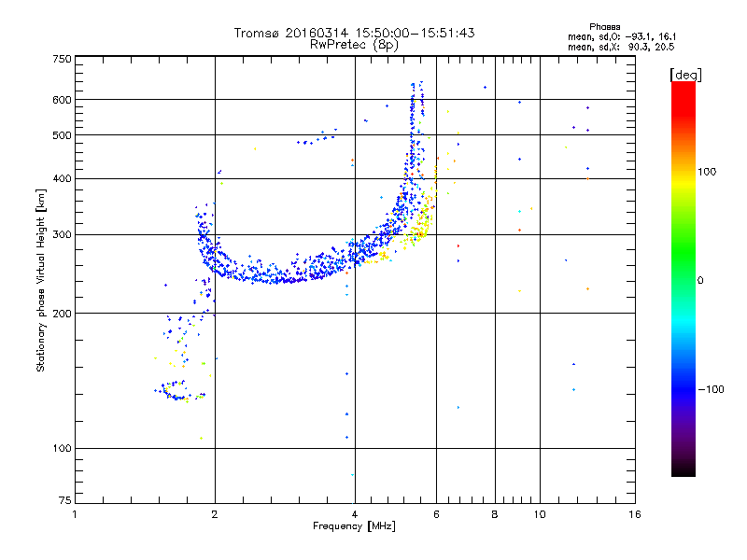Click the colorbar tick label '100'
Screen dimensions: 747x560
pos(707,172)
